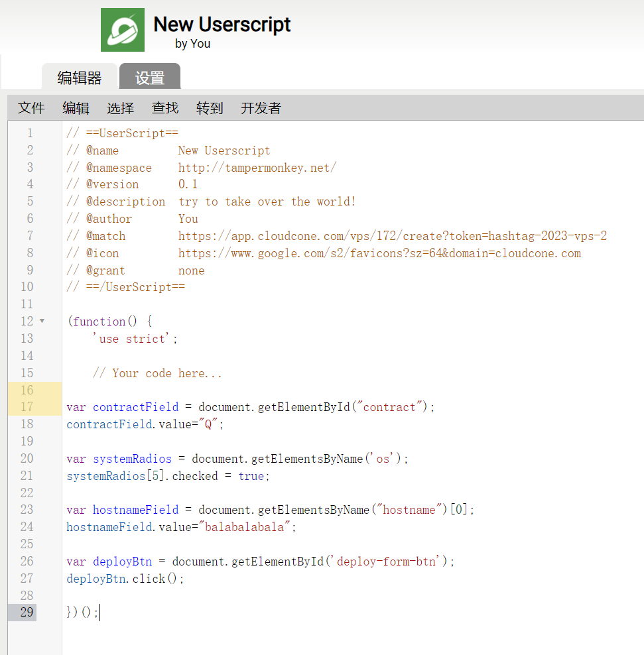Collapse the function fold arrow at line 12
The image size is (644, 655).
pyautogui.click(x=42, y=321)
